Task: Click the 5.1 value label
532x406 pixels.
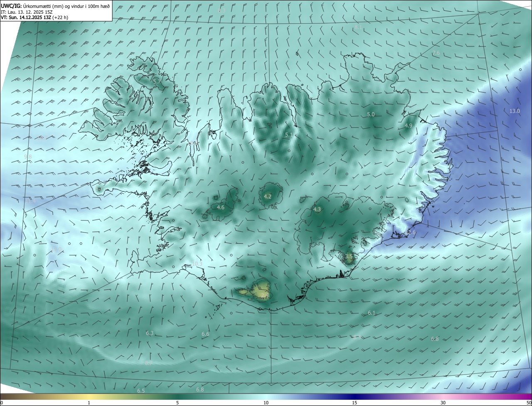Action: pyautogui.click(x=289, y=135)
